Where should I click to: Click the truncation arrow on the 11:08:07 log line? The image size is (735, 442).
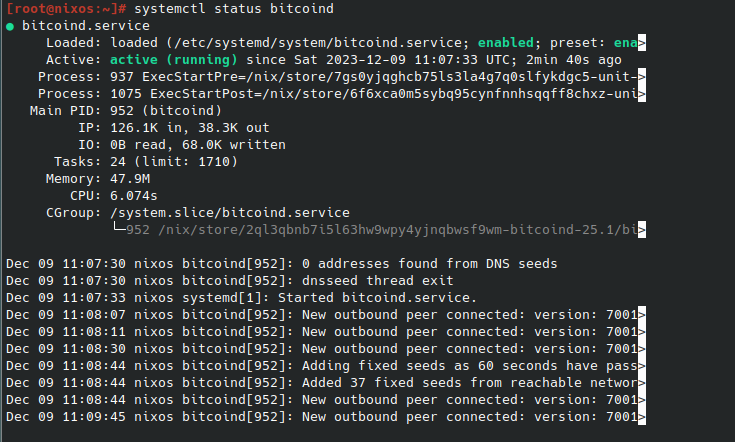pos(641,314)
